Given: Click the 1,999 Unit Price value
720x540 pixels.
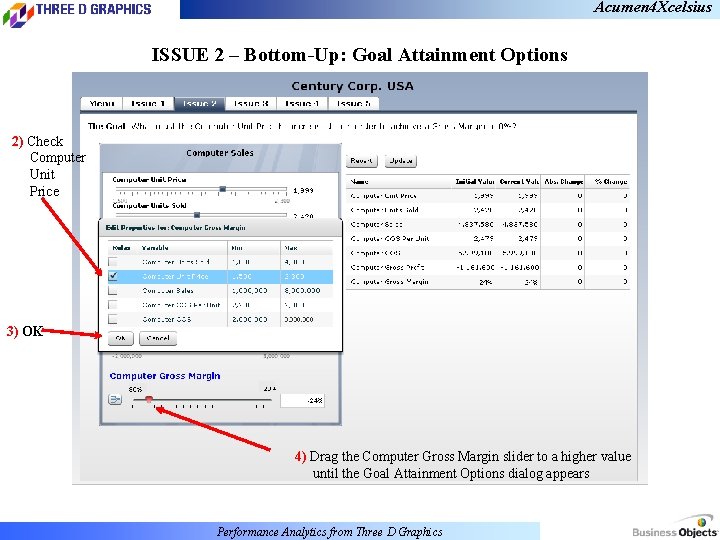Looking at the screenshot, I should [x=303, y=191].
